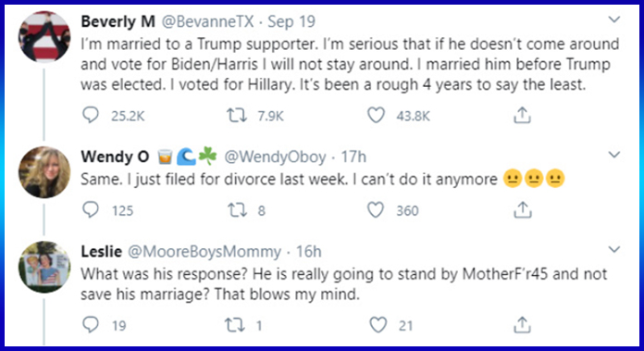
Task: Retweet Wendy O's tweet
Action: pyautogui.click(x=237, y=210)
